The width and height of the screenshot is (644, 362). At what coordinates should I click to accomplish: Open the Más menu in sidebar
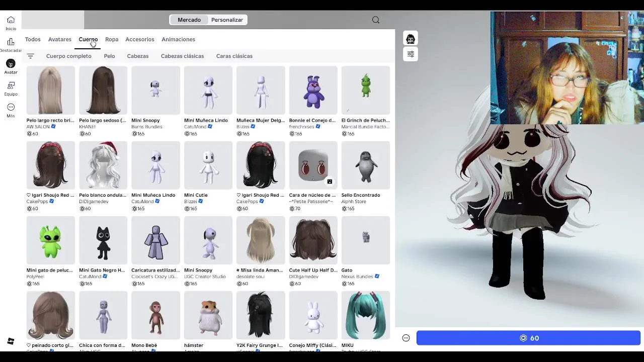(11, 107)
